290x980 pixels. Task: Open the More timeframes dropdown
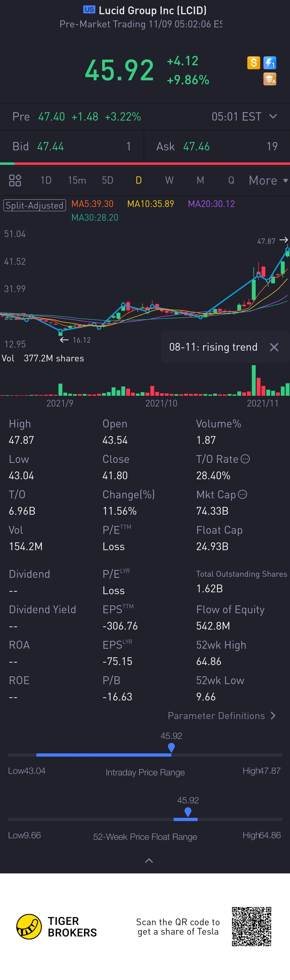(268, 180)
